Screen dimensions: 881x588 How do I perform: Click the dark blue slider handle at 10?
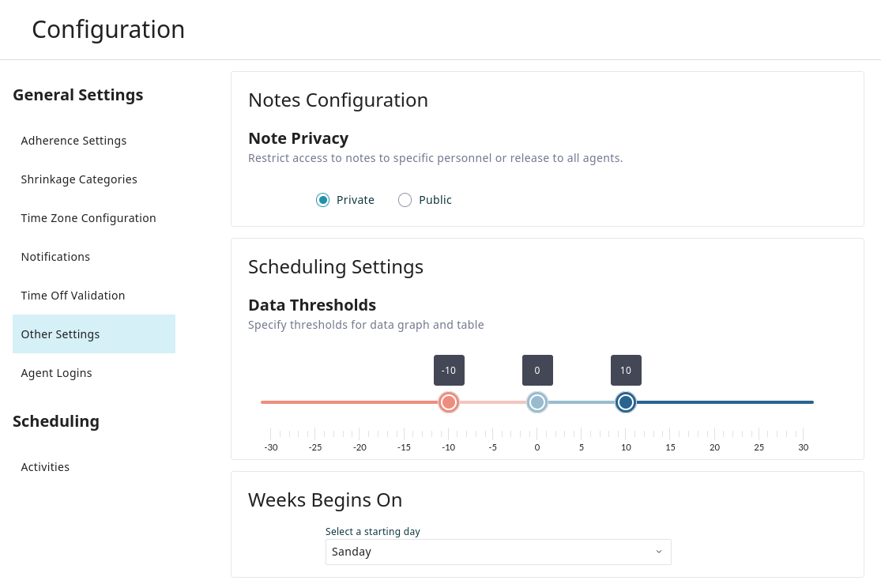(626, 402)
